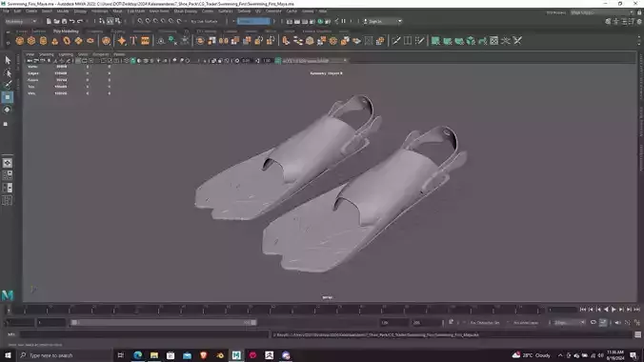
Task: Open the No Character Set dropdown
Action: (x=485, y=323)
